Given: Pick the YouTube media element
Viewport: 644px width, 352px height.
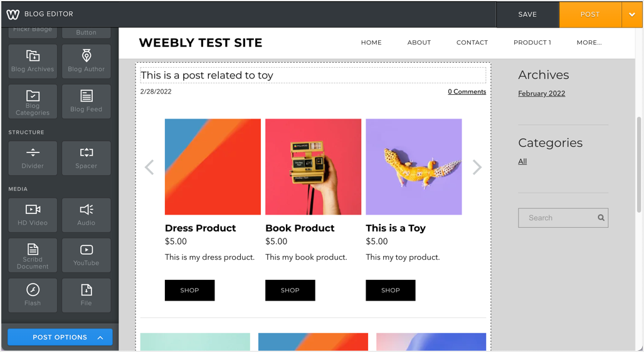Looking at the screenshot, I should [87, 255].
